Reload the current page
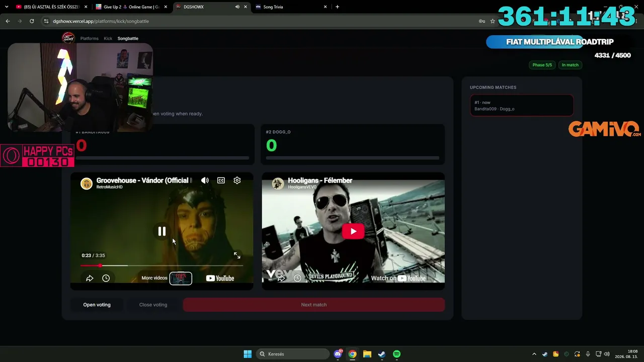The width and height of the screenshot is (644, 362). pyautogui.click(x=32, y=21)
